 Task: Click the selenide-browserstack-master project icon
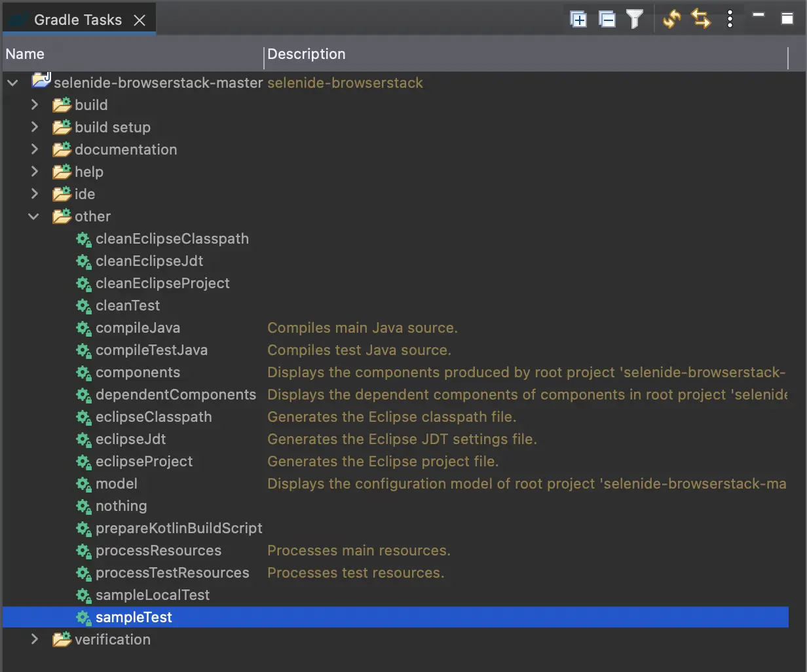(x=41, y=82)
